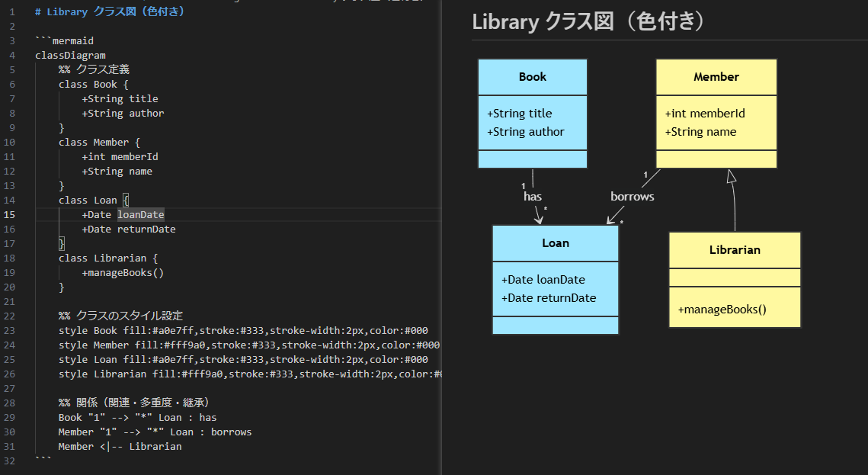
Task: Click '+Date returnDate' in the Loan diagram box
Action: (549, 298)
